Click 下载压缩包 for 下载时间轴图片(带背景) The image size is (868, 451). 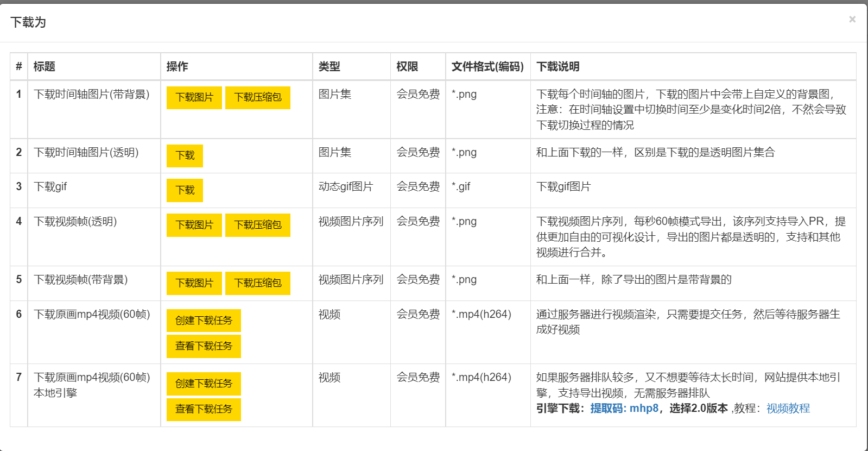click(258, 98)
